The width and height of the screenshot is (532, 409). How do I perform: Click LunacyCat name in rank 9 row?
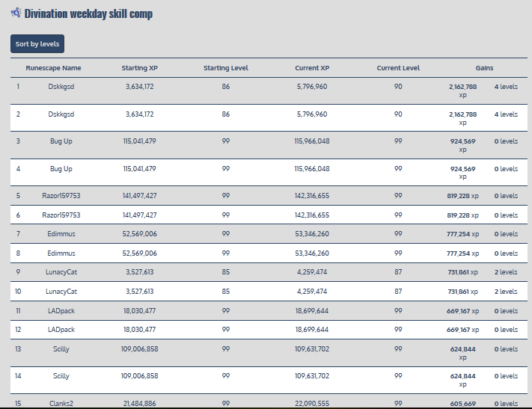61,272
